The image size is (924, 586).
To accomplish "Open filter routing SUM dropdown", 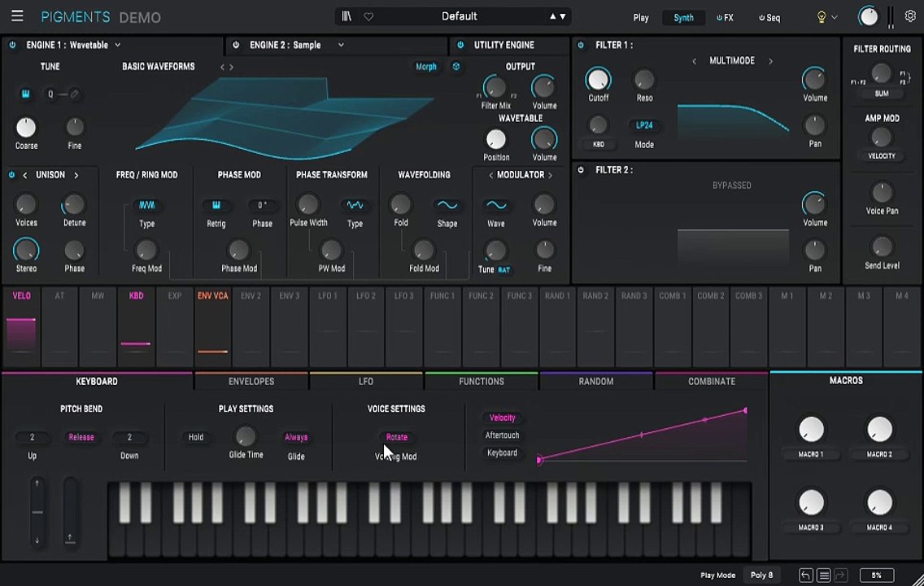I will (882, 94).
